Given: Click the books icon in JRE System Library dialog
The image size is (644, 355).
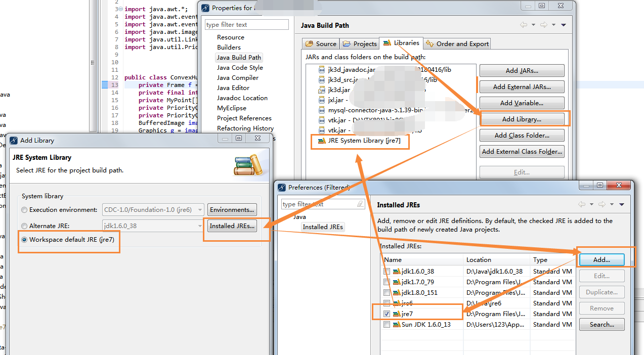Looking at the screenshot, I should point(248,165).
